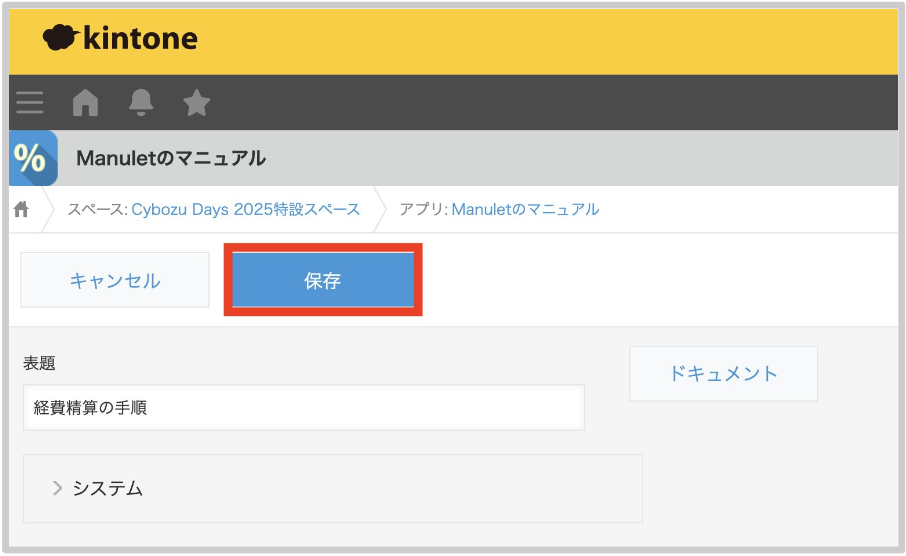
Task: Open favorites with the star icon
Action: (x=196, y=102)
